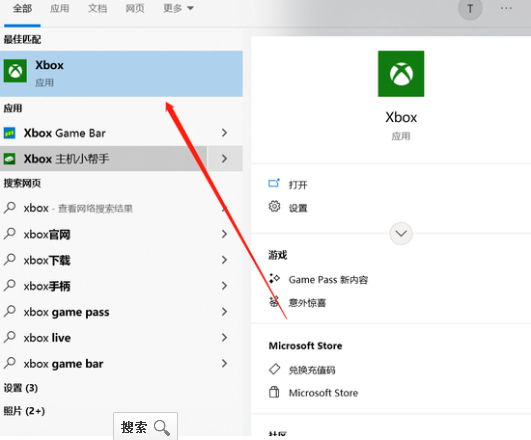Image resolution: width=531 pixels, height=440 pixels.
Task: Click search icon beside xbox手柄
Action: (9, 286)
